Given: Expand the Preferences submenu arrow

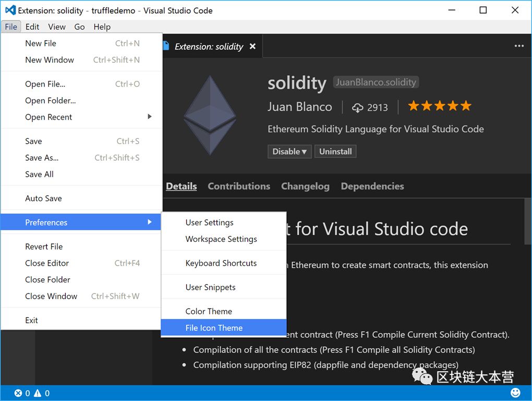Looking at the screenshot, I should point(150,222).
